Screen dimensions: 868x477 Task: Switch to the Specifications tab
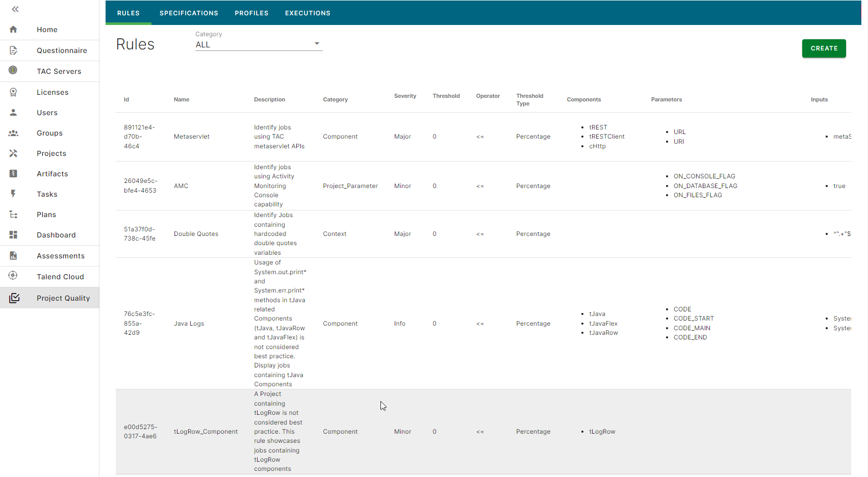(189, 13)
